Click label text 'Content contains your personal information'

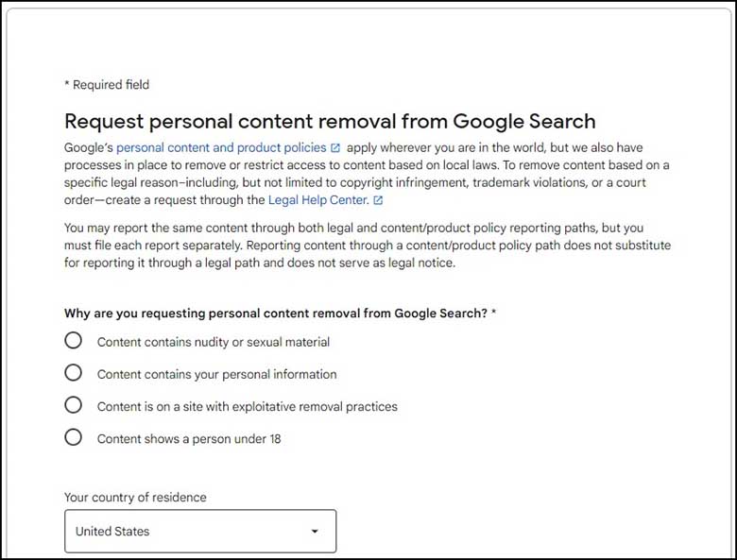(216, 374)
